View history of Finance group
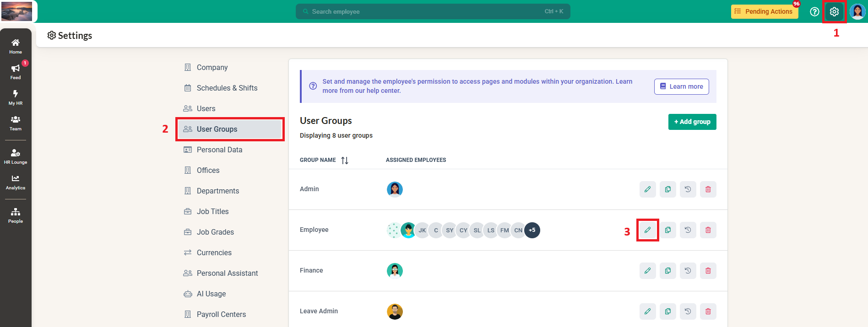The image size is (868, 327). tap(688, 271)
